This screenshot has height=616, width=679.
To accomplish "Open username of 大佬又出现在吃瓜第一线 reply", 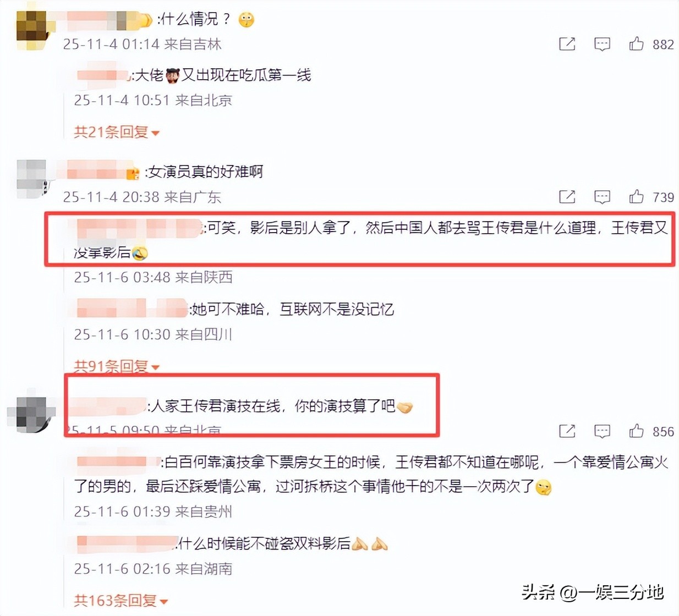I will [x=102, y=76].
